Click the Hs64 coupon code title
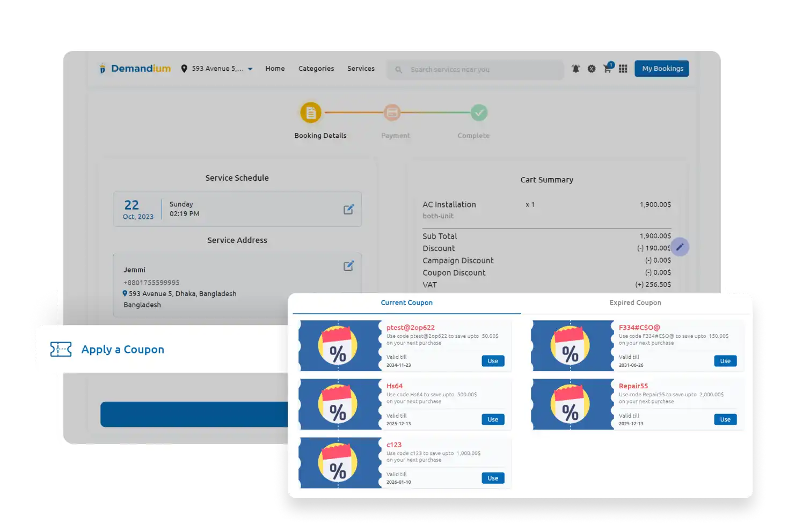 [395, 386]
